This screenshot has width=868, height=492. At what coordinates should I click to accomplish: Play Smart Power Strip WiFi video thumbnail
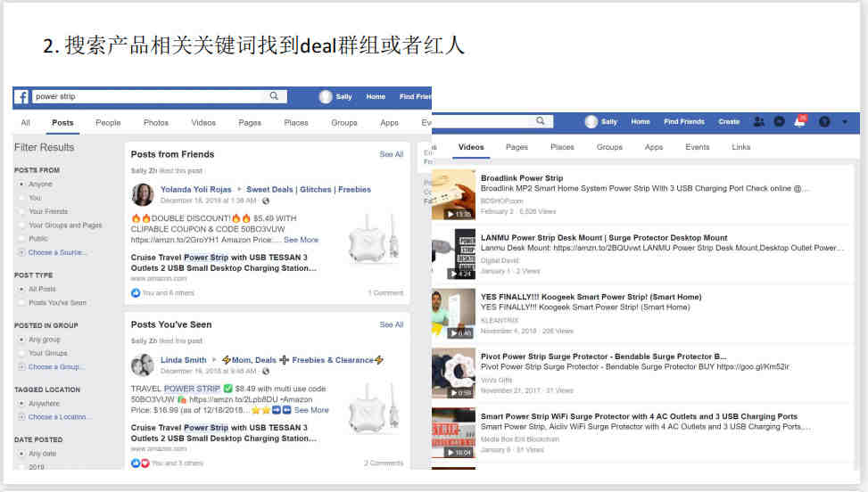point(453,433)
